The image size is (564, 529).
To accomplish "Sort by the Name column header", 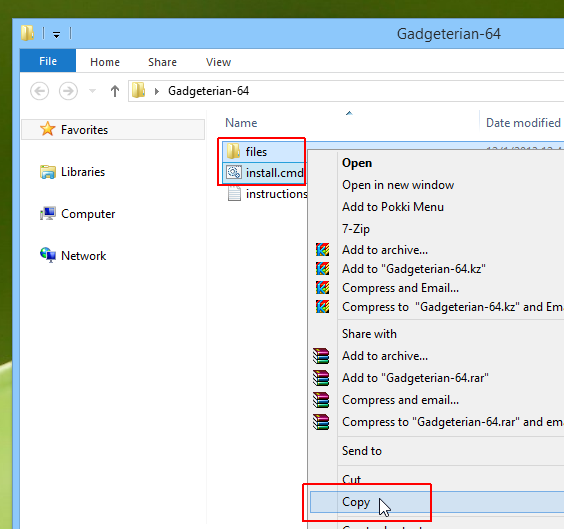I will pyautogui.click(x=241, y=123).
